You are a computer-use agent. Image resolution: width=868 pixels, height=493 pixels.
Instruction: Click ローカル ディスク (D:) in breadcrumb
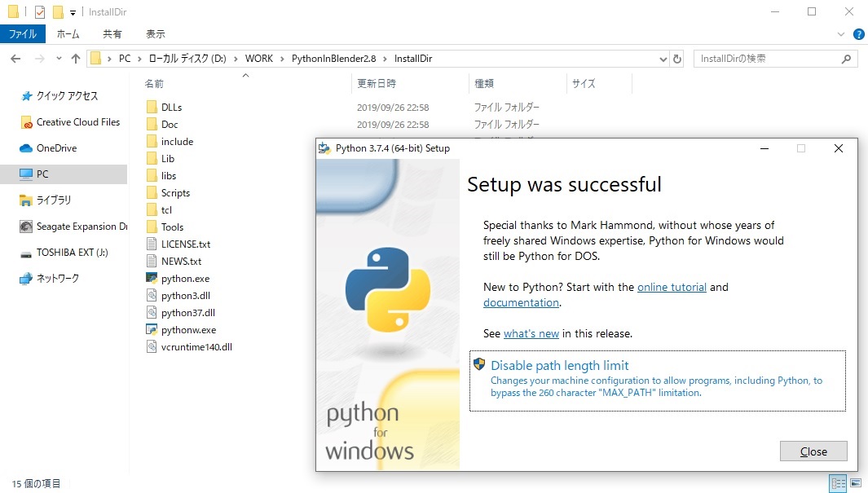(x=187, y=59)
